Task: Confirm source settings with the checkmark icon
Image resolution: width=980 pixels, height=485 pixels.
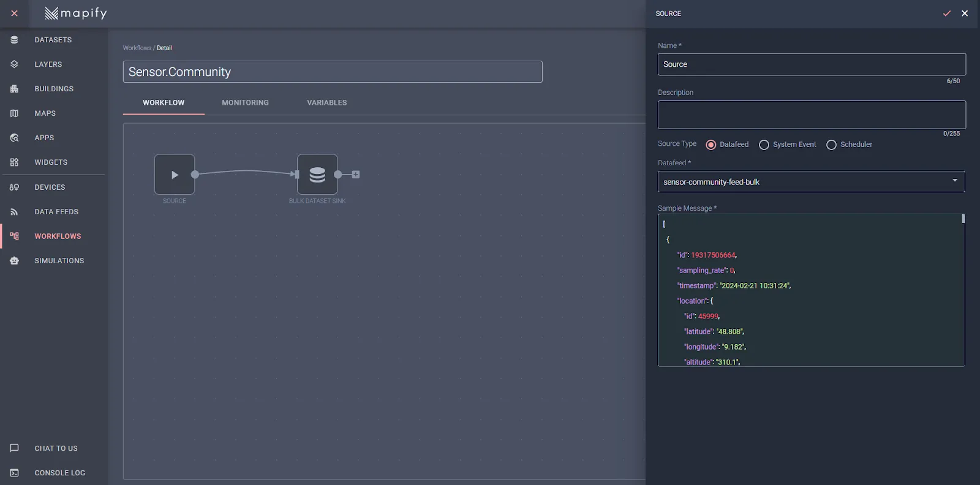Action: coord(947,13)
